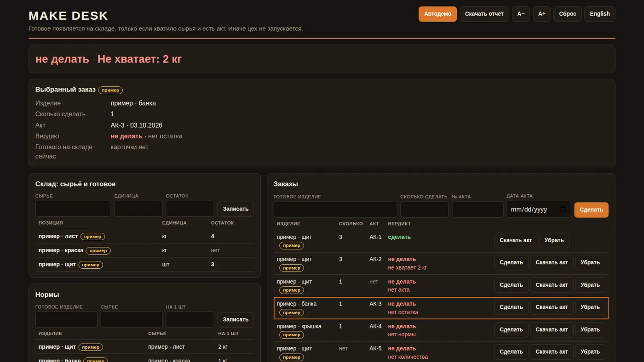This screenshot has width=644, height=362.
Task: Remove the АК-1 order
Action: [554, 240]
